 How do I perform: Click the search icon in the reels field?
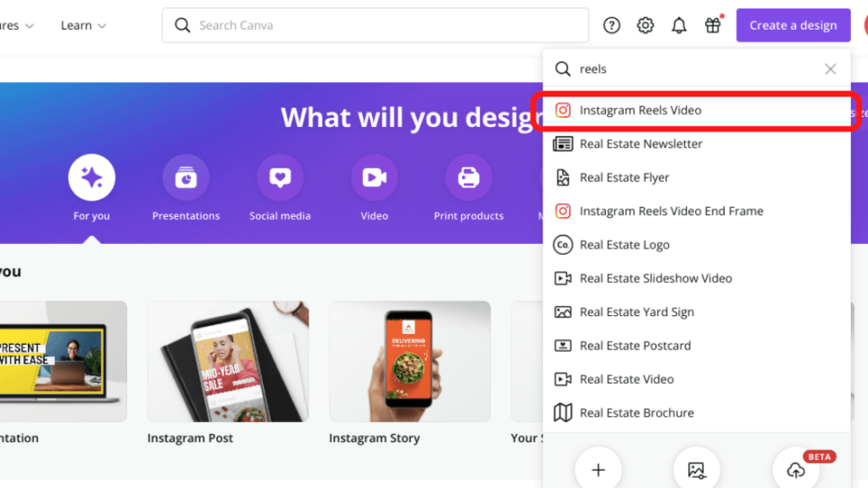[563, 69]
